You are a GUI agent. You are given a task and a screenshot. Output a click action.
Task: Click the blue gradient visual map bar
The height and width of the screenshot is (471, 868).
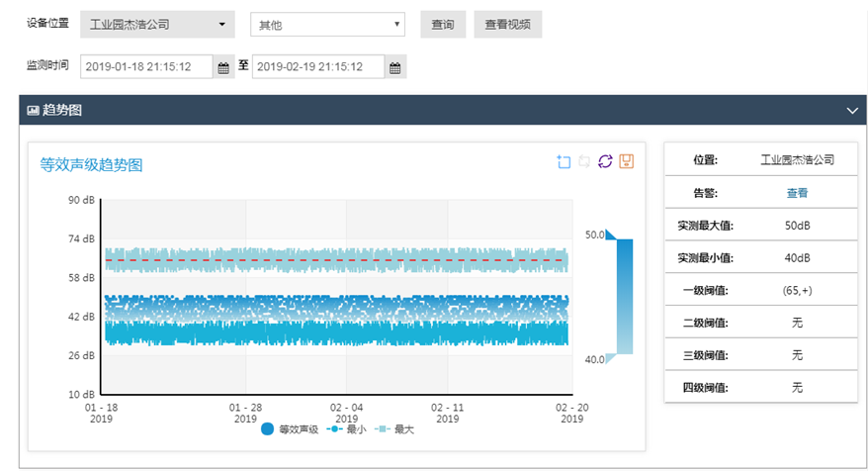pyautogui.click(x=625, y=297)
